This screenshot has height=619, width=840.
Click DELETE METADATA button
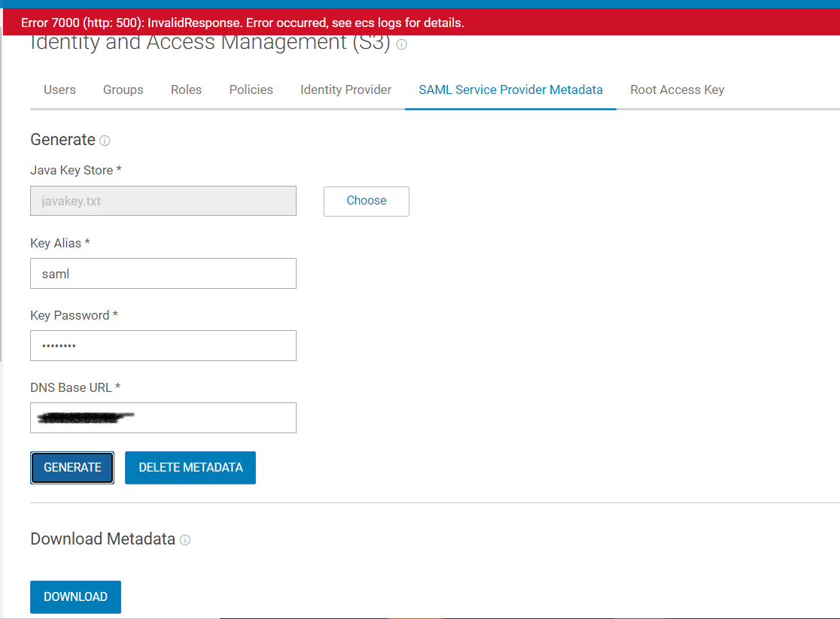click(190, 467)
